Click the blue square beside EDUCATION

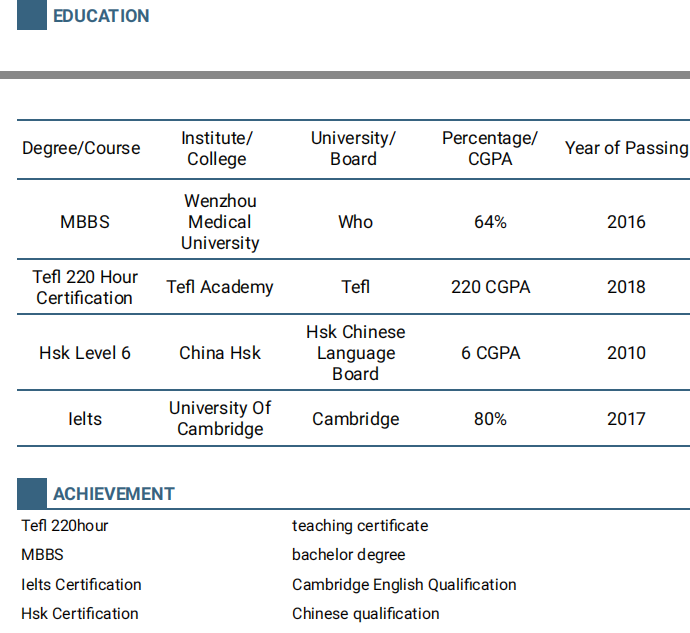[x=32, y=15]
